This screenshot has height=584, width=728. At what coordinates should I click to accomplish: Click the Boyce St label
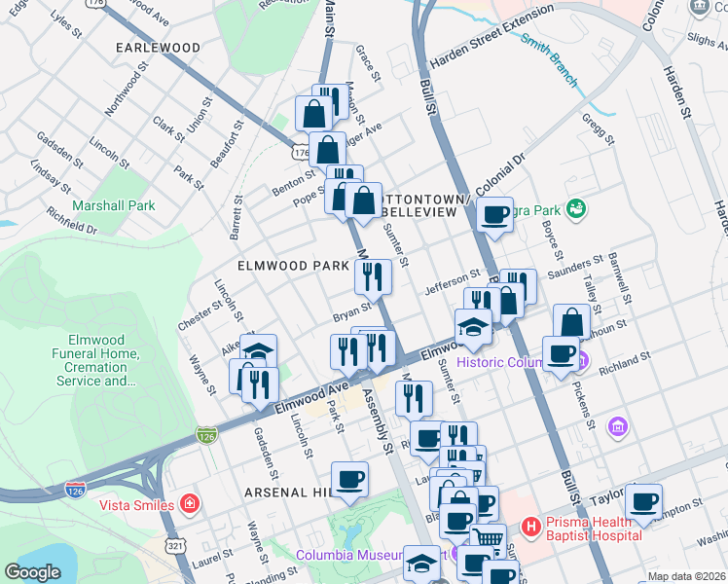pyautogui.click(x=553, y=240)
